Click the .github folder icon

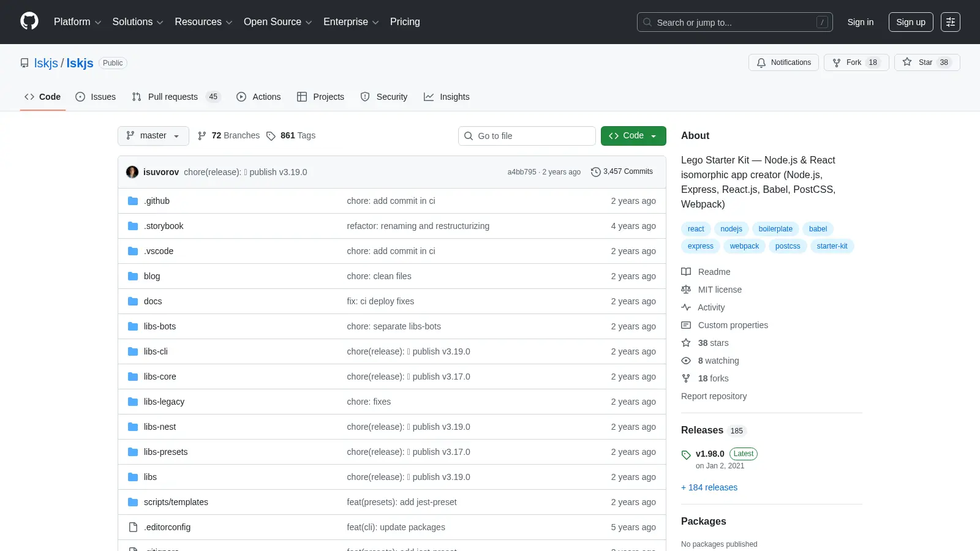133,201
